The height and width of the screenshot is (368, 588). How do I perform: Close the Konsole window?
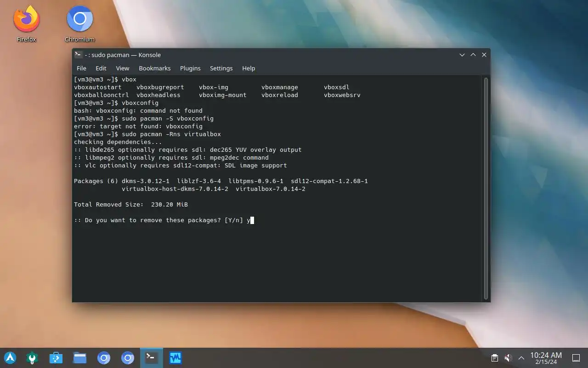pyautogui.click(x=484, y=55)
